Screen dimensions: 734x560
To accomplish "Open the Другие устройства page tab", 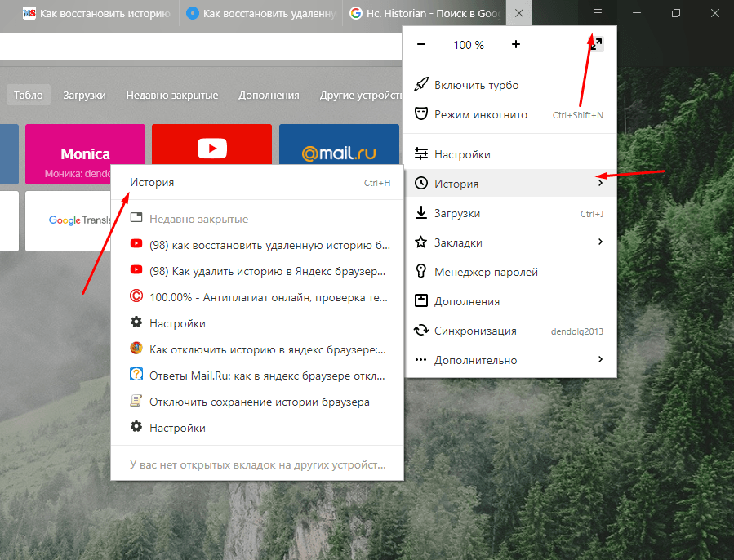I will click(361, 95).
